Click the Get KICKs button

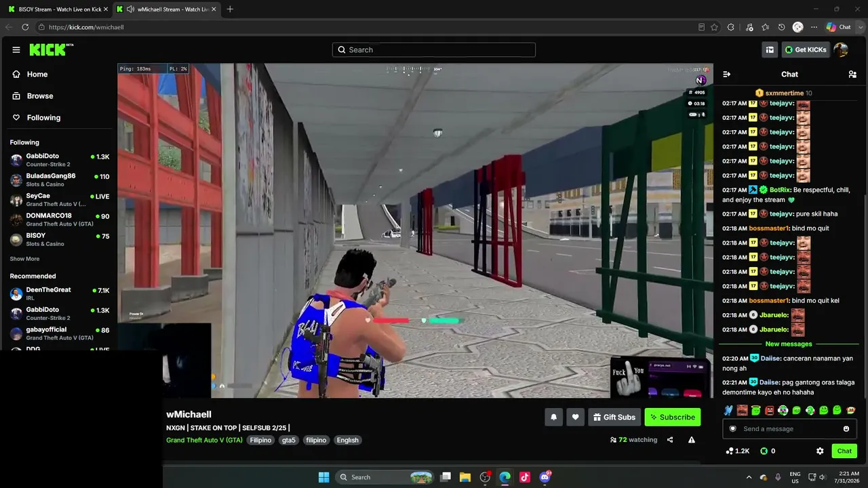[x=806, y=49]
